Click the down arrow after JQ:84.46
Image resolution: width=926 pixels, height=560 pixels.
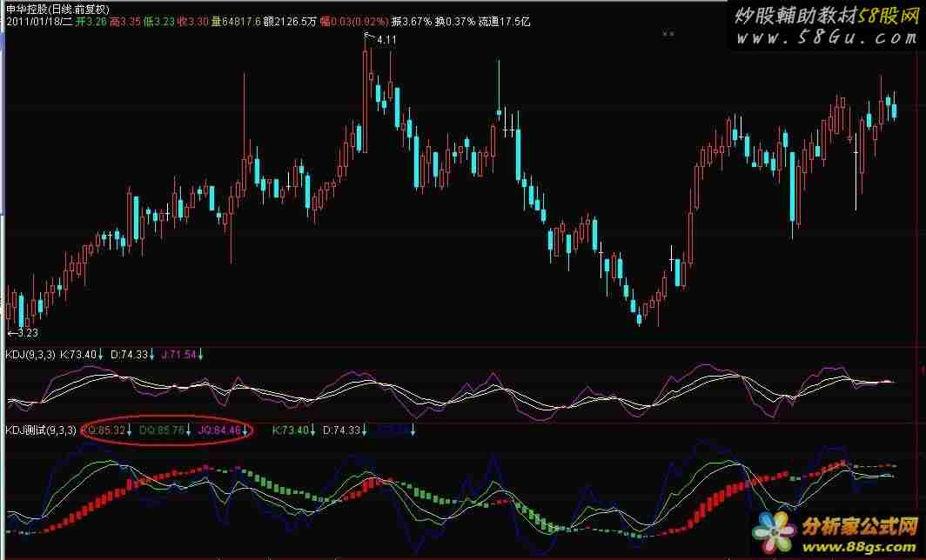[x=245, y=430]
